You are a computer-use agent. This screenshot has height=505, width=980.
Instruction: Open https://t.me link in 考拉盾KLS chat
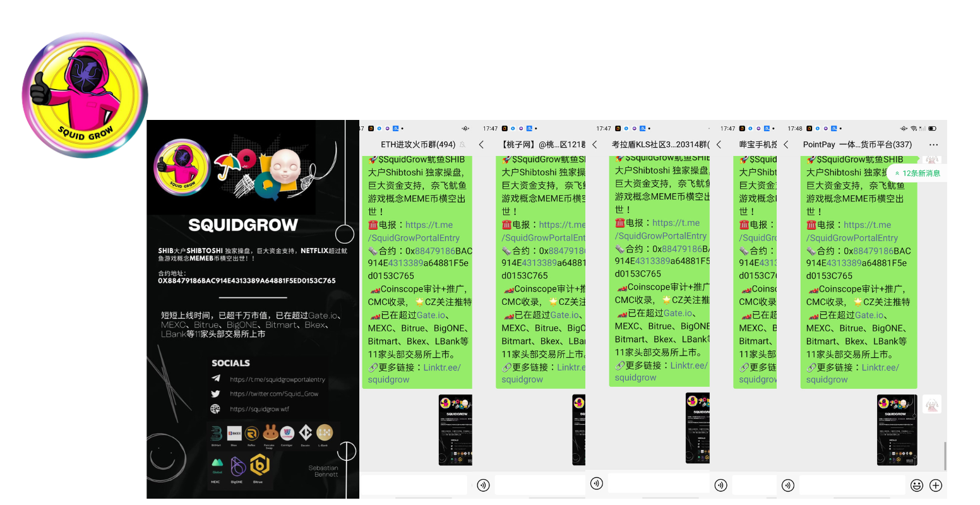pos(676,223)
